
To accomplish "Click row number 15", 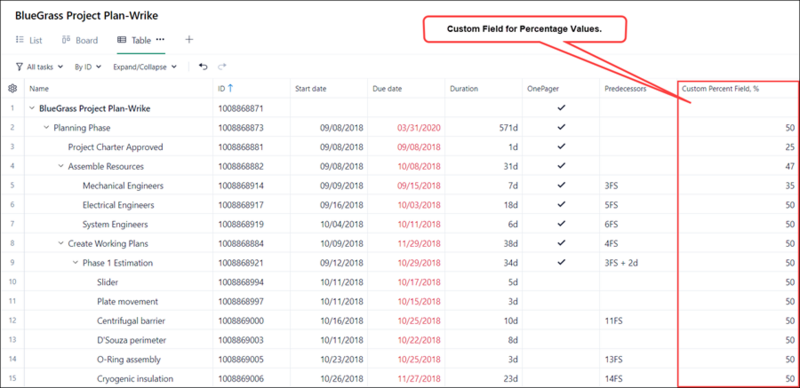I will pos(13,379).
